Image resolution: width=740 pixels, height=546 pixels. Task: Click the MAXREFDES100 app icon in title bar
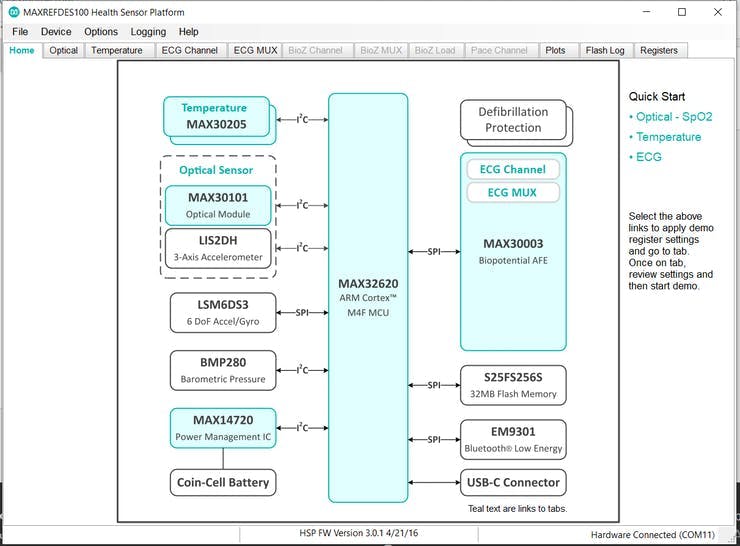14,12
